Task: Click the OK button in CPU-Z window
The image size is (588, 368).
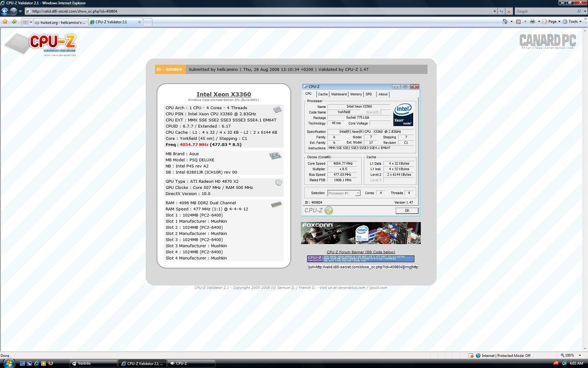Action: 407,211
